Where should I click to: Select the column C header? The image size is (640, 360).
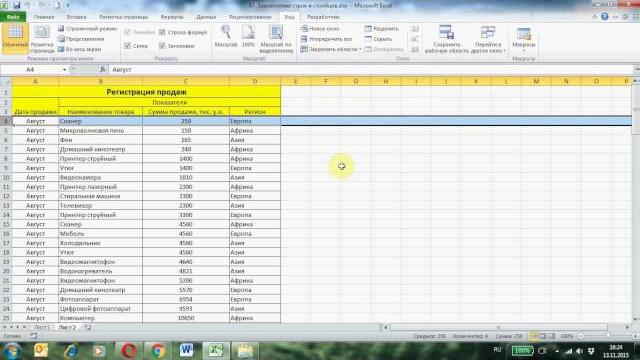click(x=186, y=81)
